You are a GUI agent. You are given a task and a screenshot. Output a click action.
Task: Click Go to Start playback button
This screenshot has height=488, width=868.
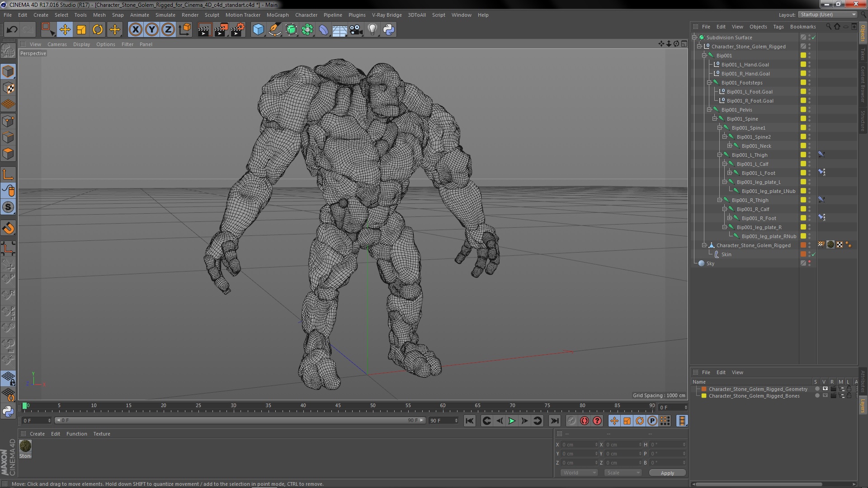(470, 421)
